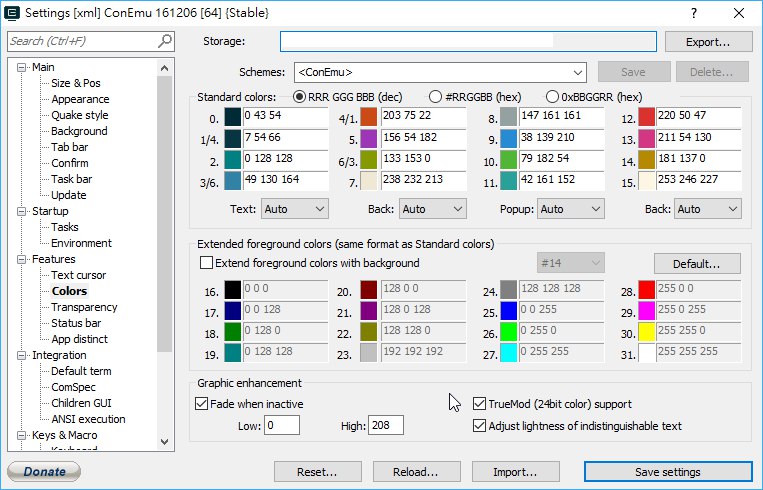The height and width of the screenshot is (490, 763).
Task: Click the Import... button
Action: (515, 472)
